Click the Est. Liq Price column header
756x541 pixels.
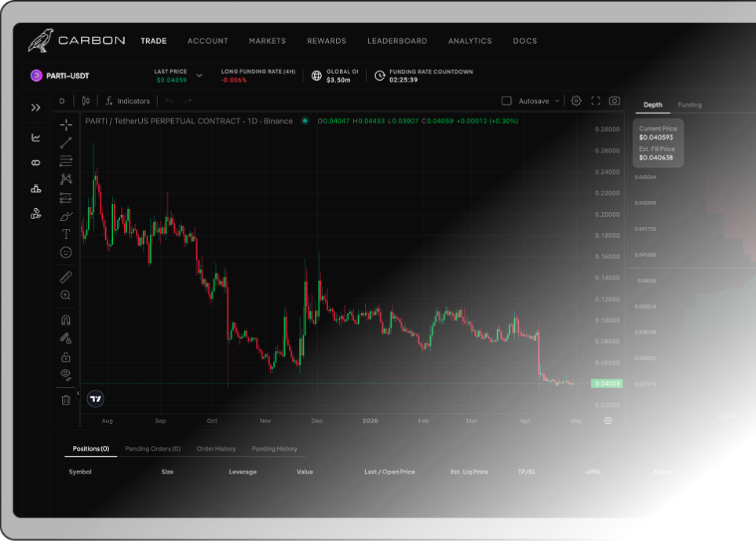[x=469, y=472]
